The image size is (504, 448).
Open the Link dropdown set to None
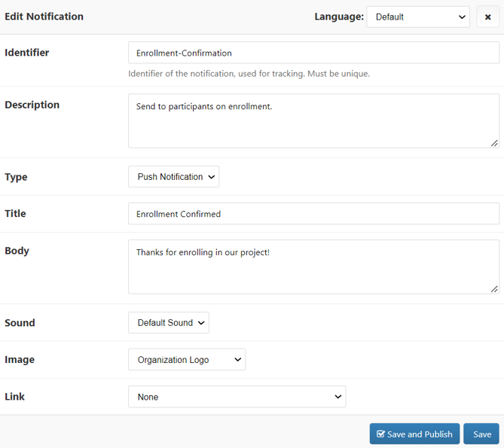coord(237,397)
